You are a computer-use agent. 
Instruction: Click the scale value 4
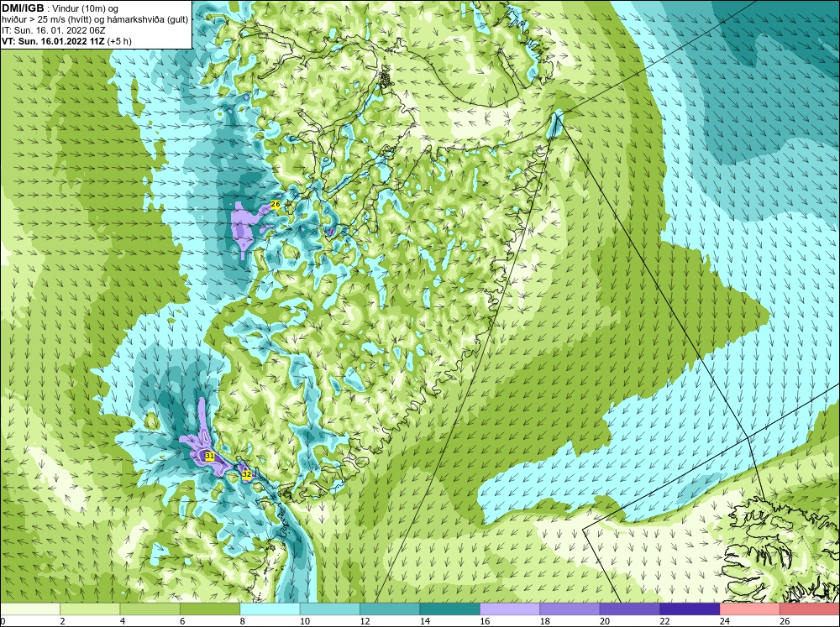pos(123,621)
